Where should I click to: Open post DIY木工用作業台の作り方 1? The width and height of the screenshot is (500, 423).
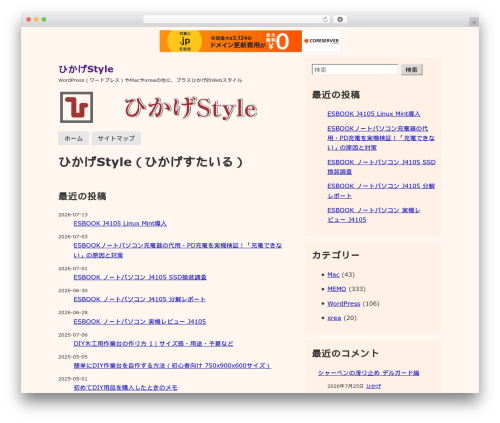point(153,344)
